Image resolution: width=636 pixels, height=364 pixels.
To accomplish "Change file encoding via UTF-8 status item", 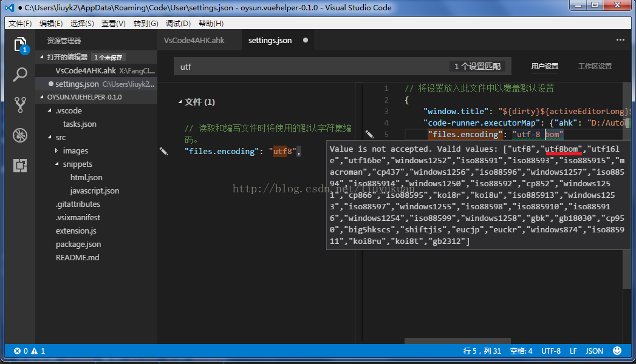I will point(551,351).
